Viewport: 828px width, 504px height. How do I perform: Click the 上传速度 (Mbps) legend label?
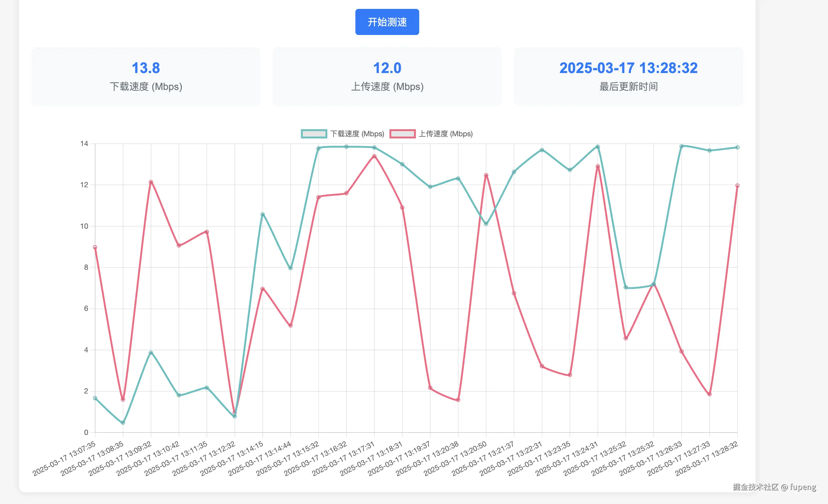pos(445,134)
